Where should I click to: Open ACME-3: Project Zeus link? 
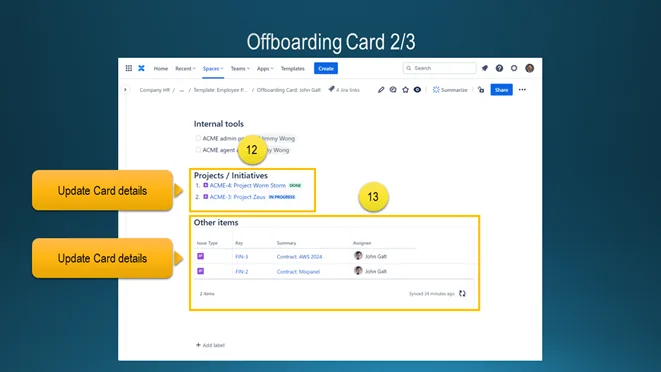click(x=237, y=197)
